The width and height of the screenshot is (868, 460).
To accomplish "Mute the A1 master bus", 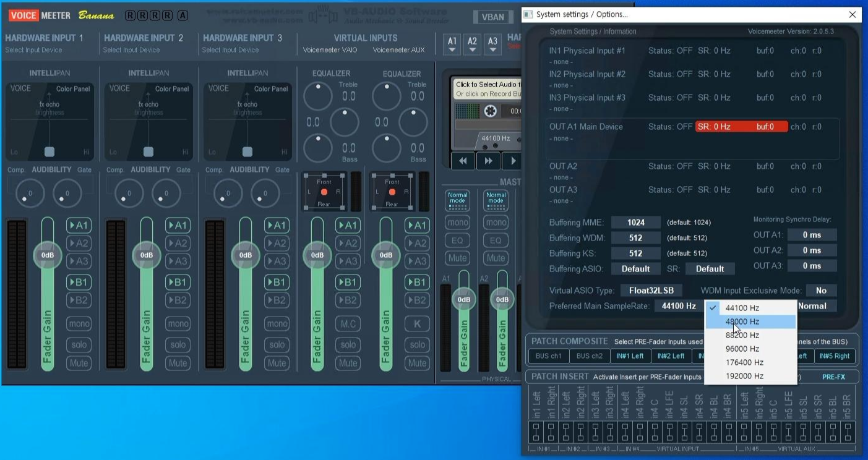I will click(458, 258).
